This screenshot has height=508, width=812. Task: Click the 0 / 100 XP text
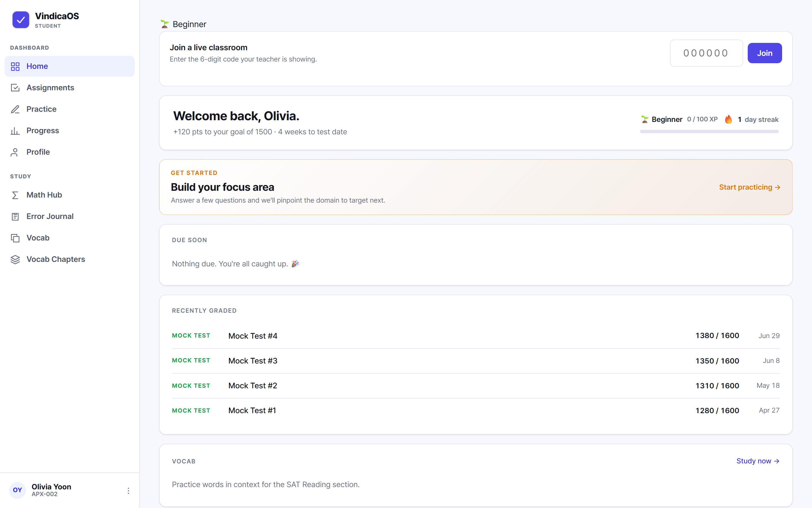coord(702,119)
